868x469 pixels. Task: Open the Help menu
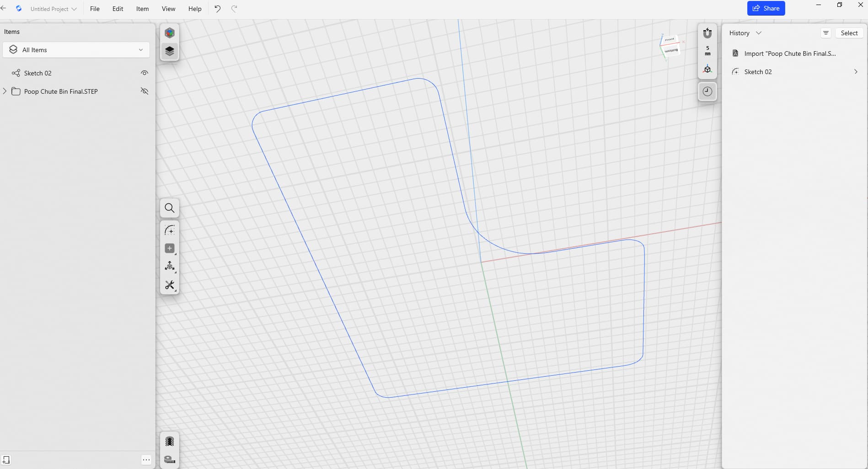(x=195, y=9)
